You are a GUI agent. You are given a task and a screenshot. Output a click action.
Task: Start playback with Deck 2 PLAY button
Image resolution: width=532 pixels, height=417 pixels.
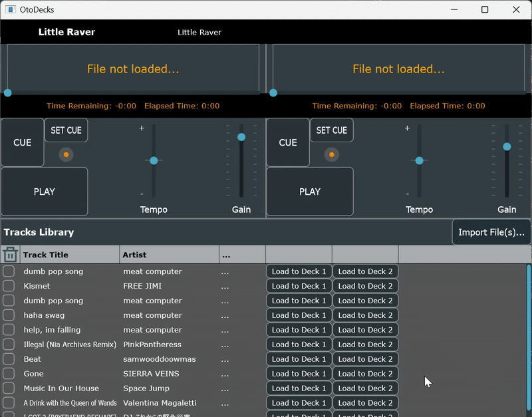(x=310, y=192)
